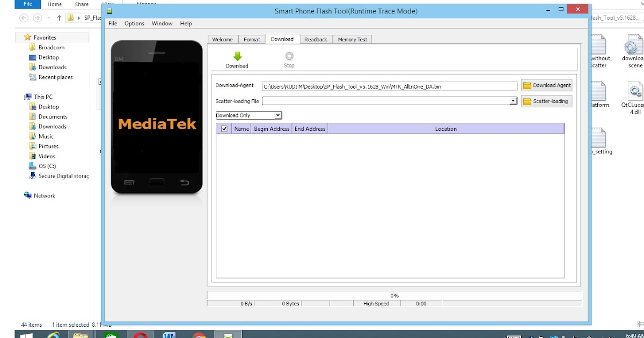The height and width of the screenshot is (338, 644).
Task: Open the Download Only mode dropdown
Action: click(249, 115)
